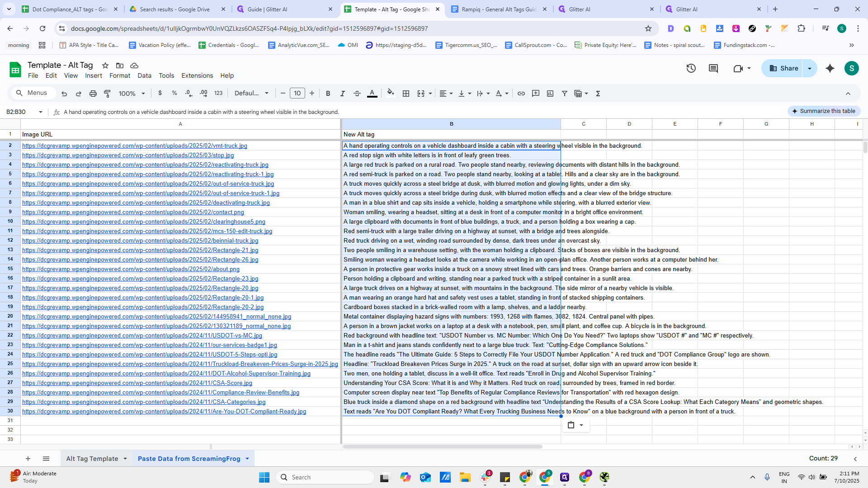Click the Summarize this table button

[824, 111]
